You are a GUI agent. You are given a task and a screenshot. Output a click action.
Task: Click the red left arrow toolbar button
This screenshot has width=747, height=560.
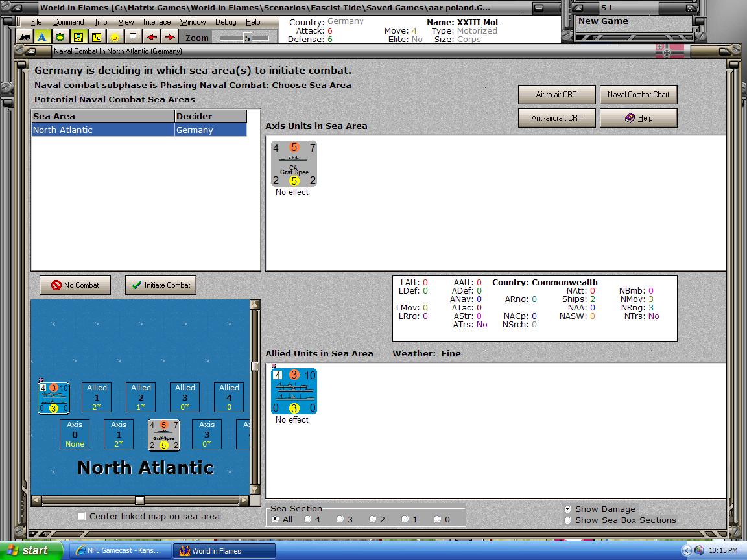[152, 37]
